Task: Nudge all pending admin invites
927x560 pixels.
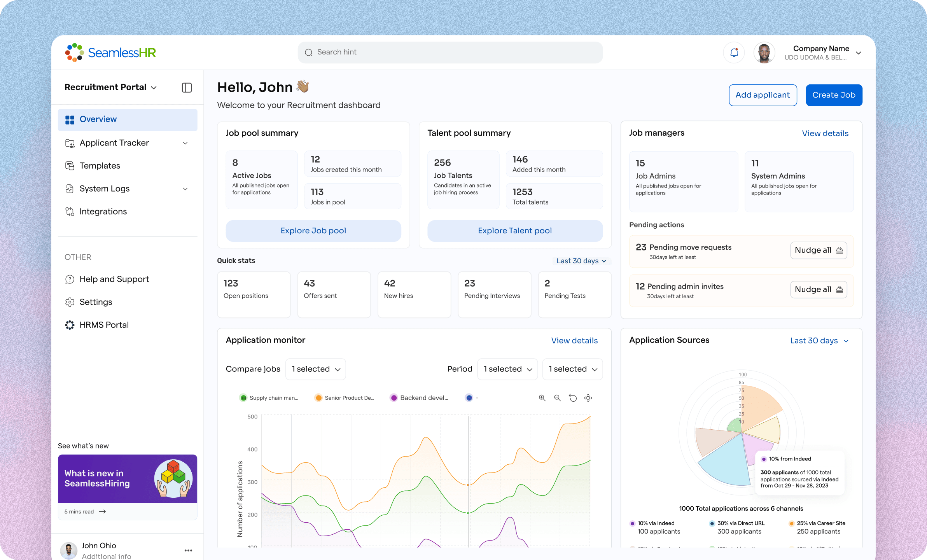Action: click(819, 290)
